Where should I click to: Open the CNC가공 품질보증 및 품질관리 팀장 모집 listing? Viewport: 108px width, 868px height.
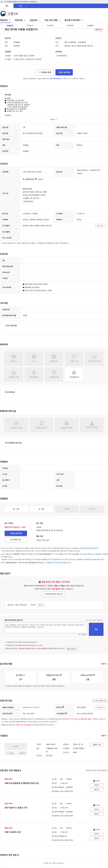(x=22, y=783)
